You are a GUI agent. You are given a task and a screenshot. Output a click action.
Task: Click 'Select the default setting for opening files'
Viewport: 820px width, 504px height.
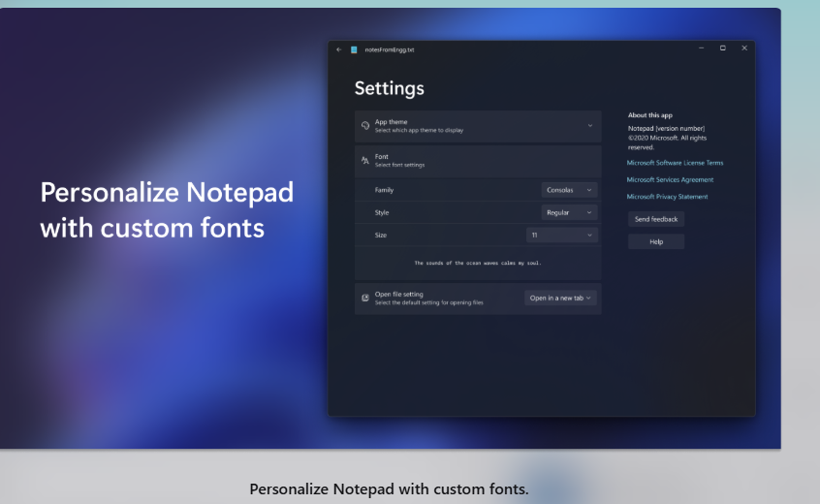pyautogui.click(x=428, y=302)
